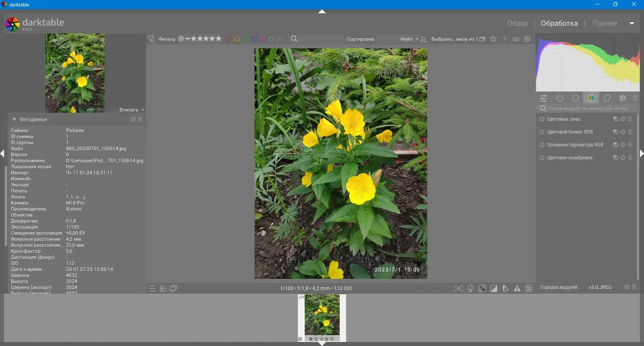The width and height of the screenshot is (644, 346).
Task: Open the help question mark
Action: (x=504, y=39)
